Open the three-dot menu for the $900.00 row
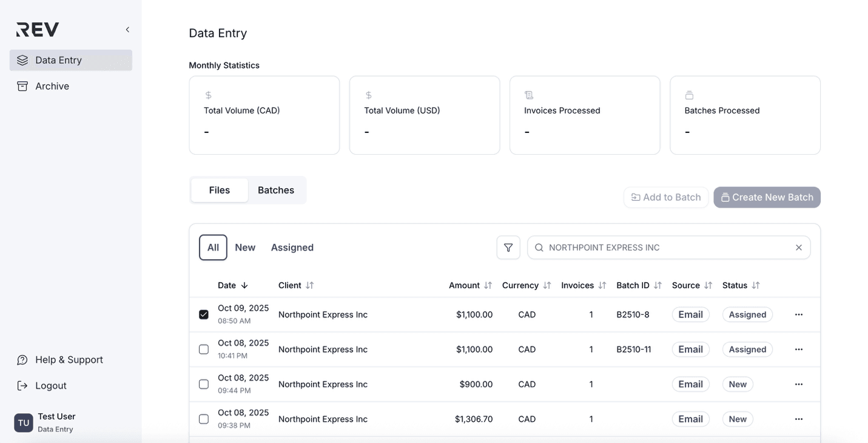Image resolution: width=868 pixels, height=443 pixels. [x=798, y=384]
